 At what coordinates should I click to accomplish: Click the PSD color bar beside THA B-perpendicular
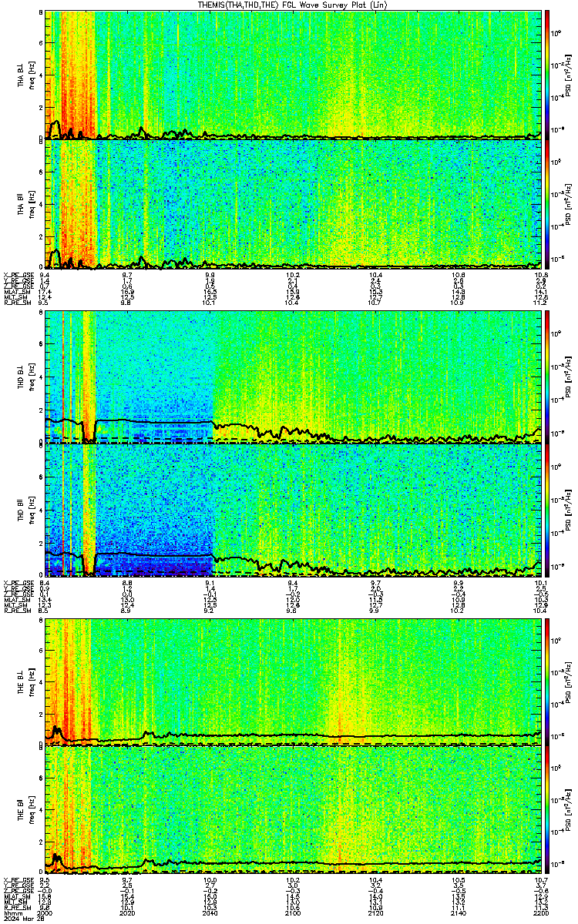point(548,75)
